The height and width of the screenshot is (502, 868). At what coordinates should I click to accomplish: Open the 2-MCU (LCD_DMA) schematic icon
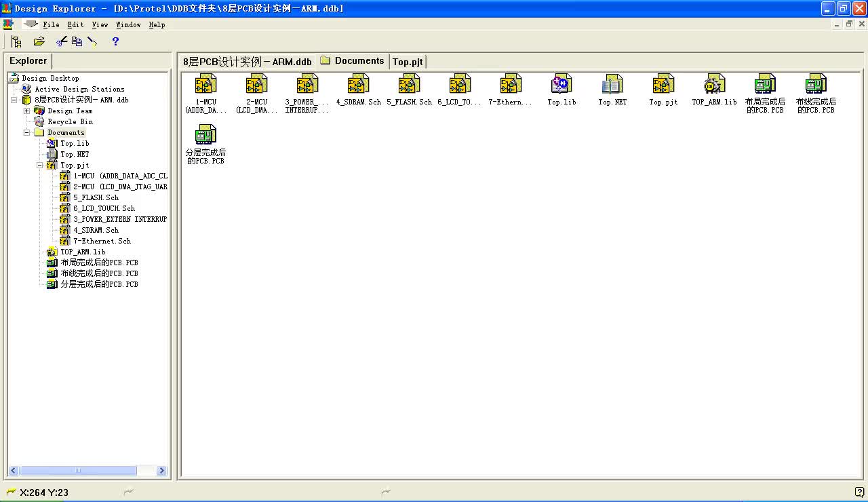coord(256,85)
